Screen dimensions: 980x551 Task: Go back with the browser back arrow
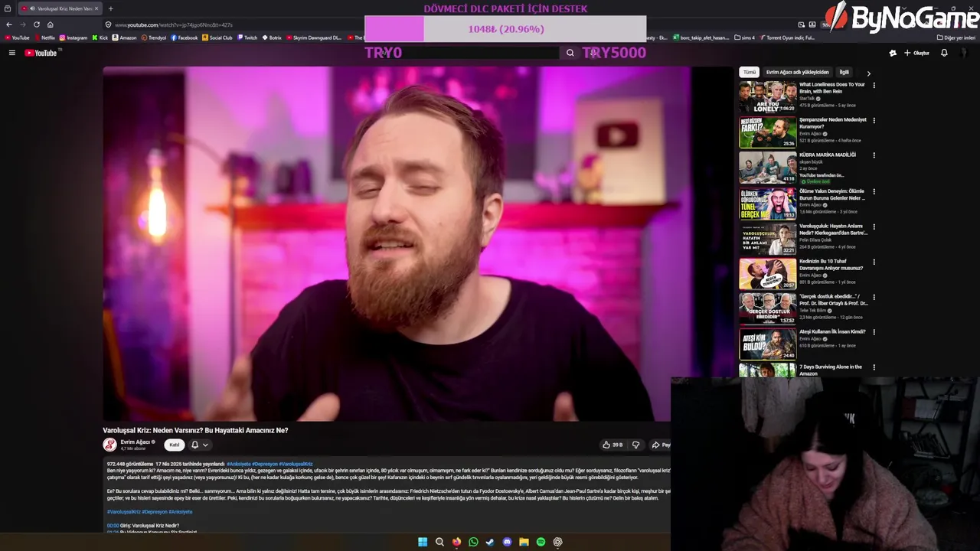tap(9, 24)
